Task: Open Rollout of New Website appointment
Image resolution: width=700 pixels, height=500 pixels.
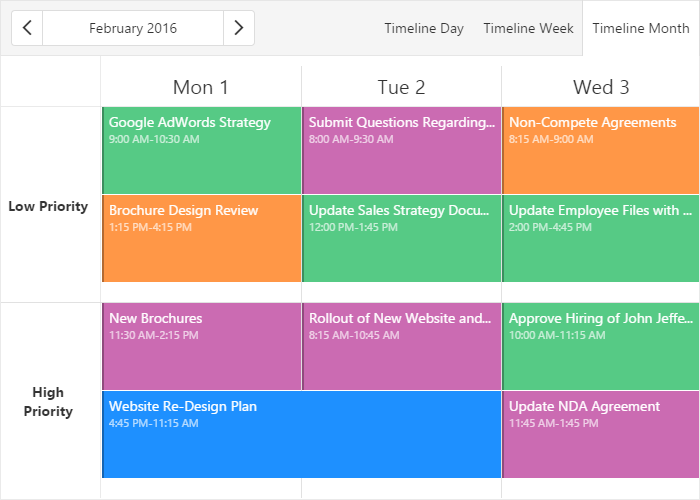Action: (401, 346)
